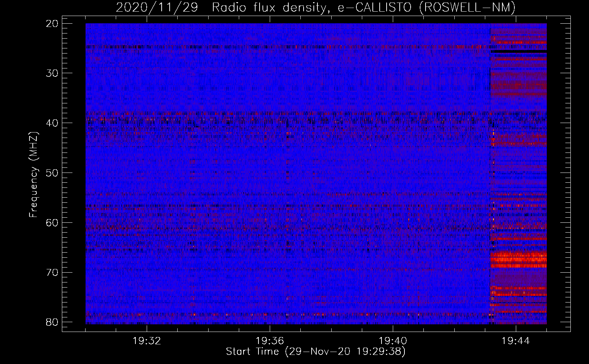589x364 pixels.
Task: Click the 70 MHz frequency tick label
Action: pos(52,272)
